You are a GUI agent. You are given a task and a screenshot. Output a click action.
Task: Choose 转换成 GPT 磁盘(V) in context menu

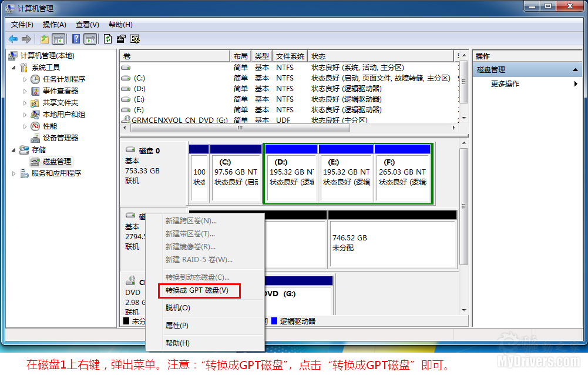pos(197,290)
